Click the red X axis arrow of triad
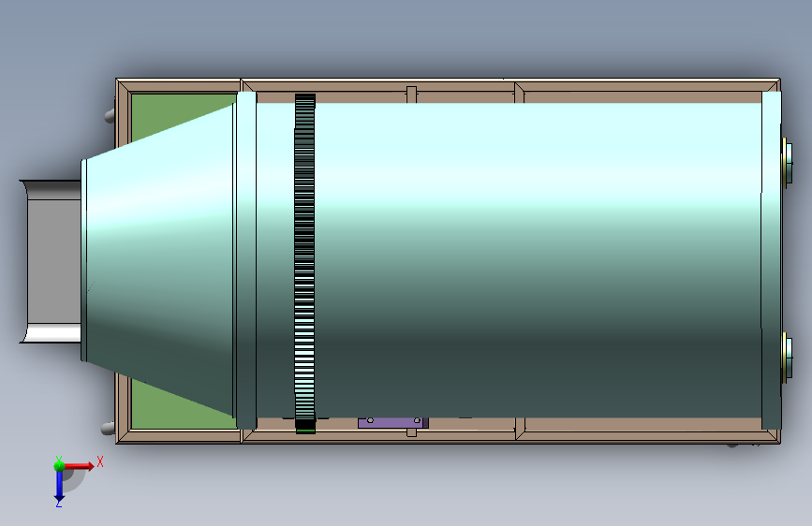This screenshot has height=526, width=812. 79,466
